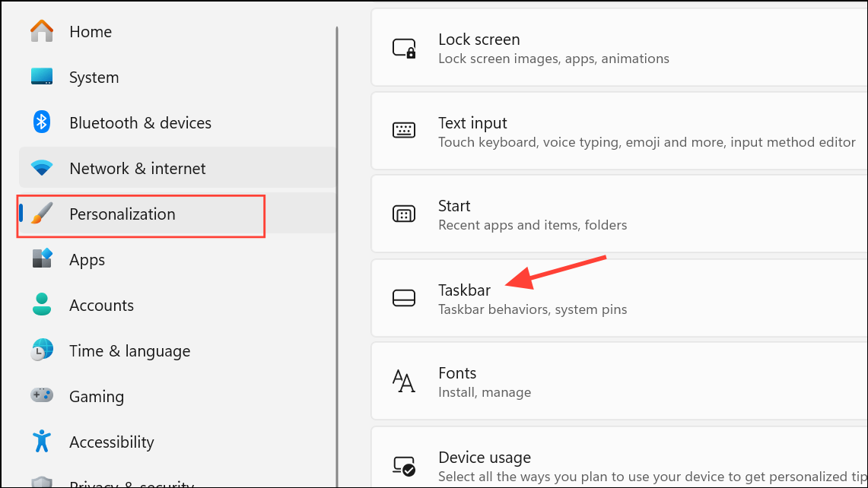Select Apps in the sidebar
The width and height of the screenshot is (868, 488).
(86, 259)
